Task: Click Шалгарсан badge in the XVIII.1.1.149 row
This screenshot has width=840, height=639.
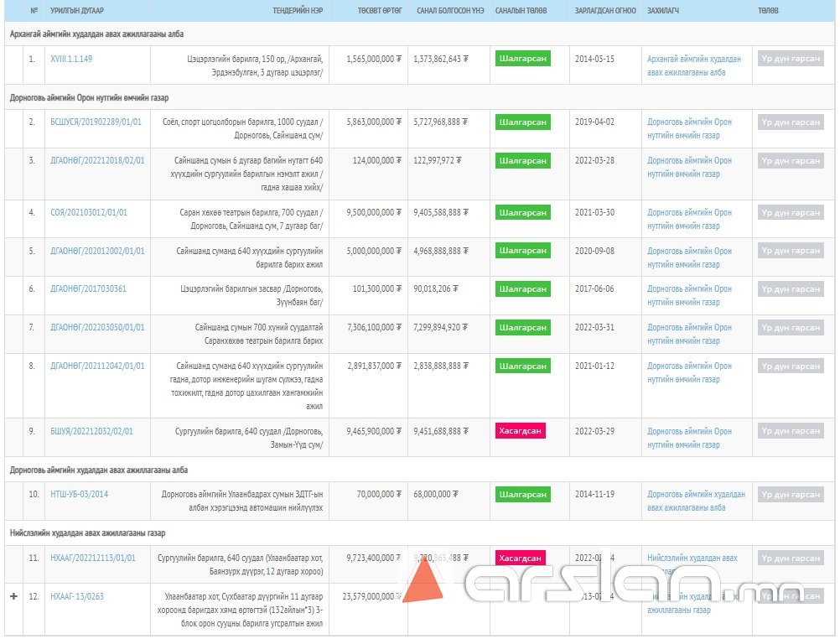Action: 522,60
